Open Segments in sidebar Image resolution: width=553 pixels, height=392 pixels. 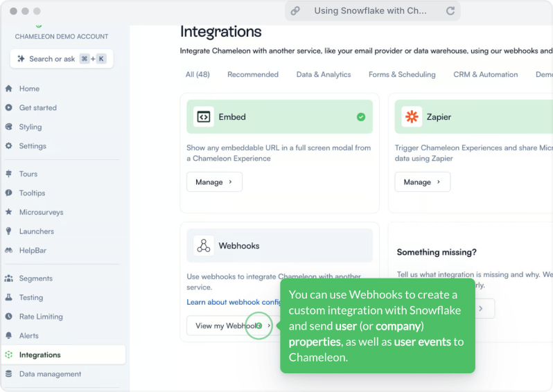tap(35, 278)
